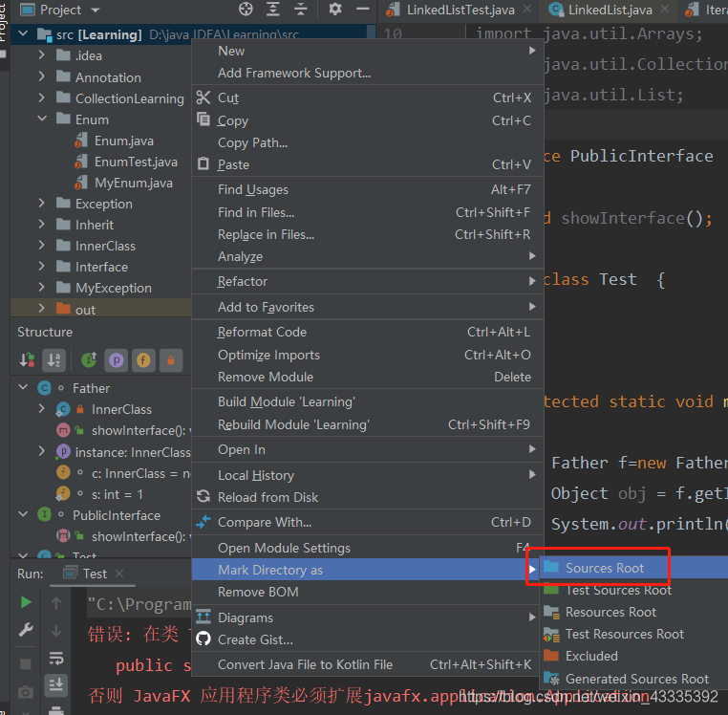Toggle Show Fields orange F icon
Image resolution: width=728 pixels, height=715 pixels.
[143, 360]
